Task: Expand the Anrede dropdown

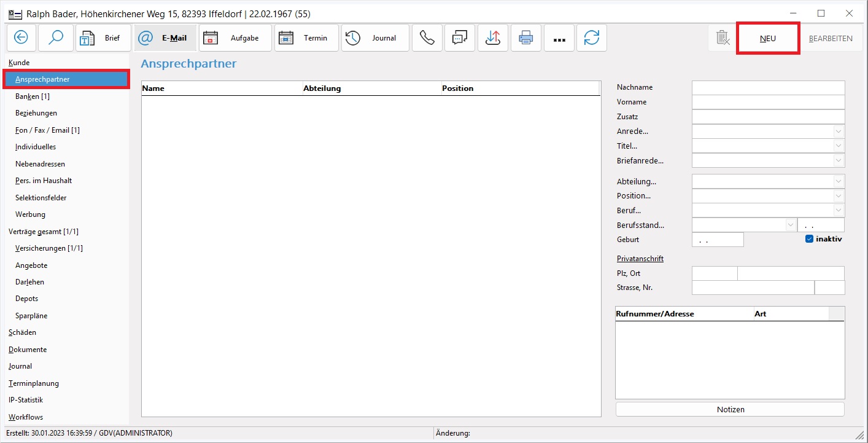Action: pyautogui.click(x=839, y=131)
